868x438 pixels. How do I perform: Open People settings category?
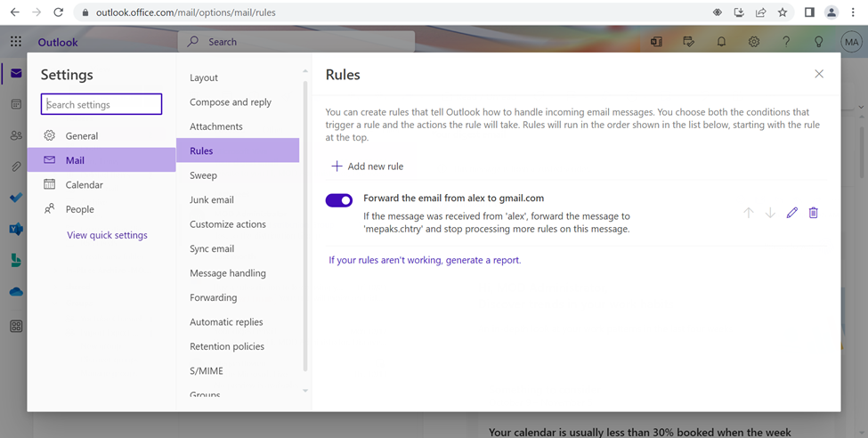point(101,208)
